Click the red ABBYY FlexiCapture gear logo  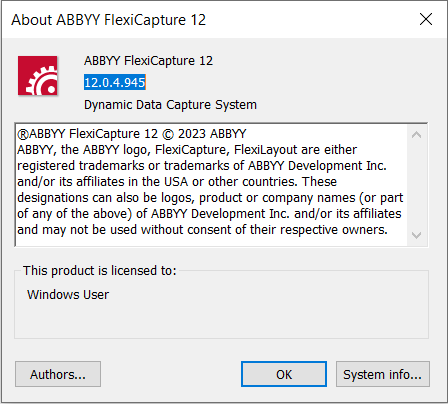(x=38, y=76)
